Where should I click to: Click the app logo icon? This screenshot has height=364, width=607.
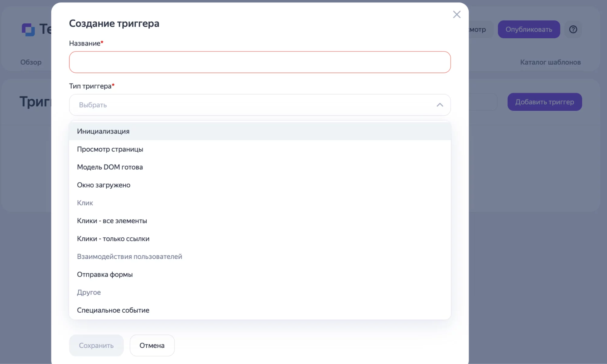click(x=28, y=29)
